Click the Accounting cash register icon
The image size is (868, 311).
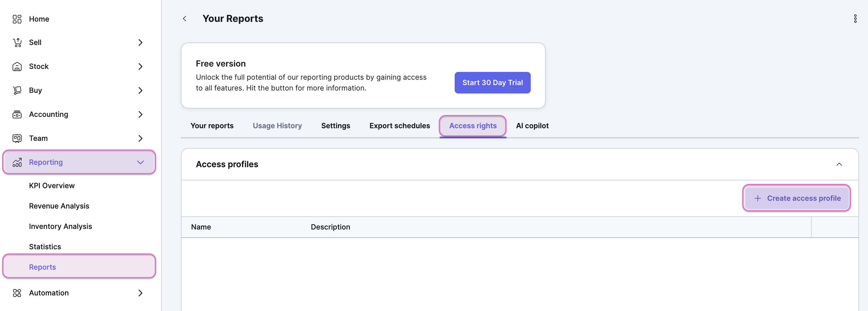click(17, 114)
